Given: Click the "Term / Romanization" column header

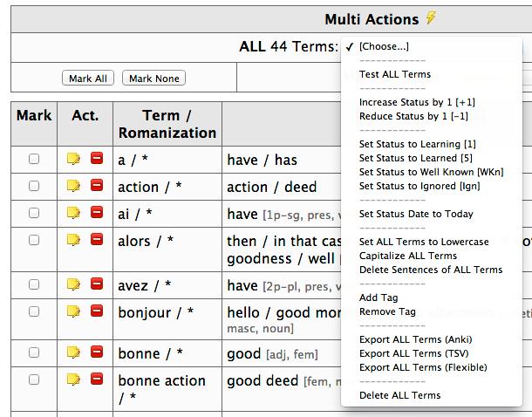Looking at the screenshot, I should pyautogui.click(x=167, y=124).
